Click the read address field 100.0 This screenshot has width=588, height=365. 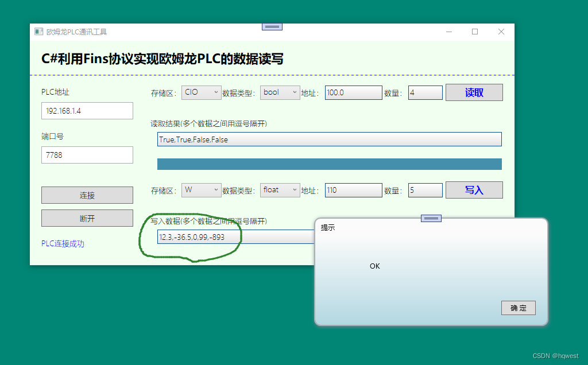pos(353,92)
